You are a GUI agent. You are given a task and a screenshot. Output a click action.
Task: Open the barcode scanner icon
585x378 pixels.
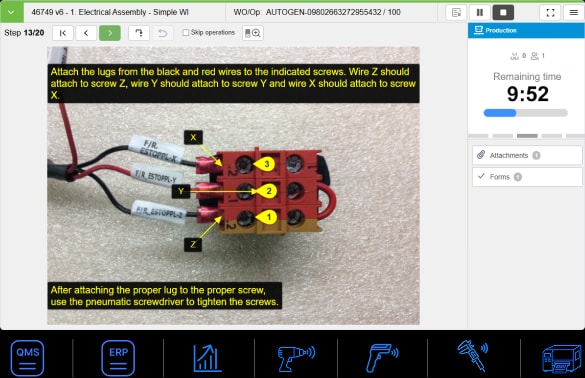coord(382,358)
